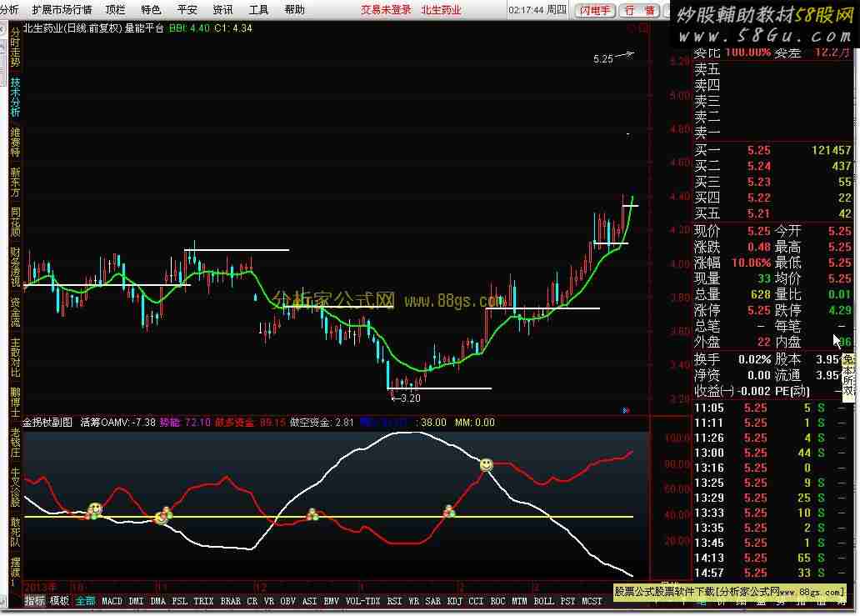Viewport: 860px width, 616px height.
Task: Switch to the KDJ indicator
Action: tap(455, 600)
